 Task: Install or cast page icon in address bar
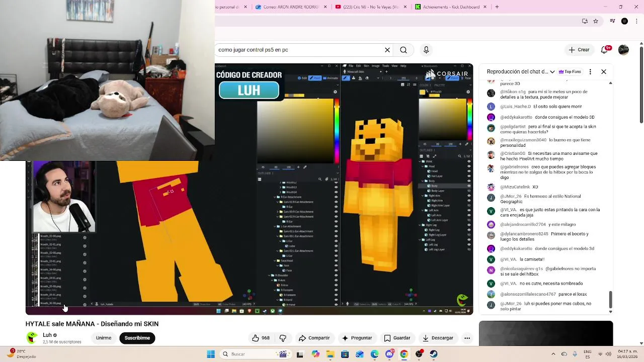tap(585, 21)
